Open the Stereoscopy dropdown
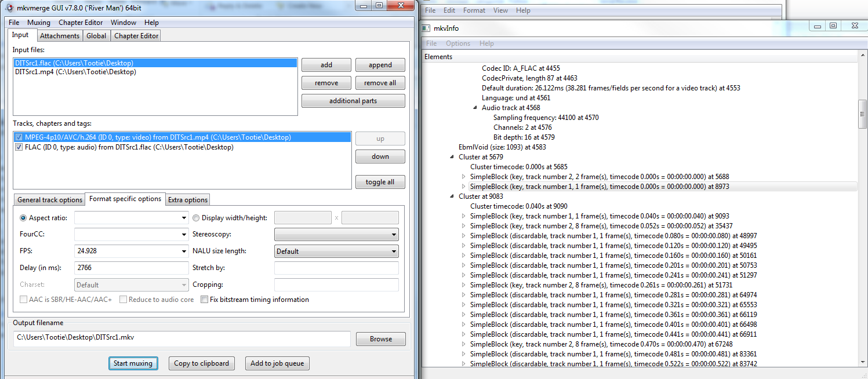The height and width of the screenshot is (379, 868). [x=336, y=234]
